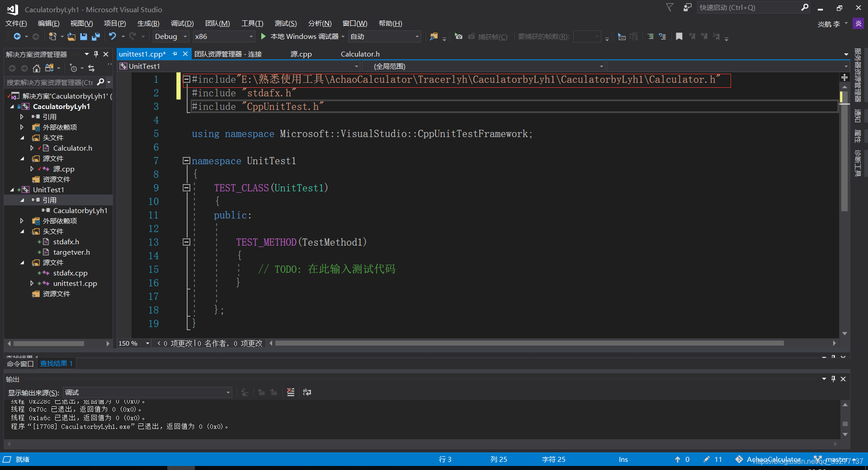Open the 服务器资源管理器 side tab
868x470 pixels.
click(858, 75)
